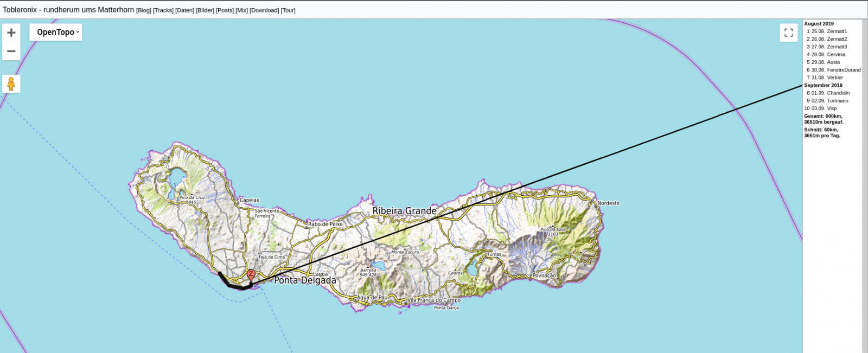Open the [Tour] link
868x353 pixels.
[288, 10]
